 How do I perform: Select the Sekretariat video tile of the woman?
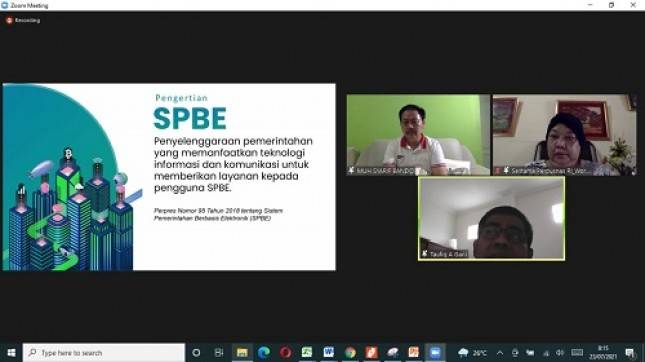coord(565,135)
